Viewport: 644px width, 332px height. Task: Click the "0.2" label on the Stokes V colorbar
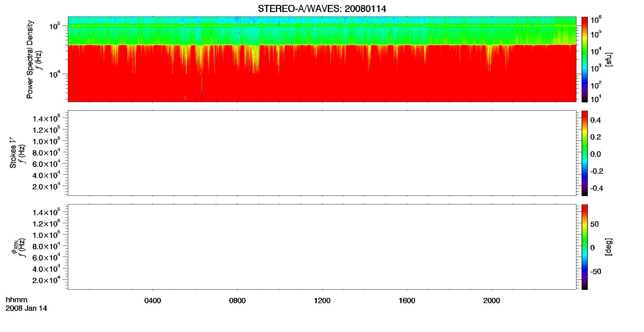coord(595,137)
